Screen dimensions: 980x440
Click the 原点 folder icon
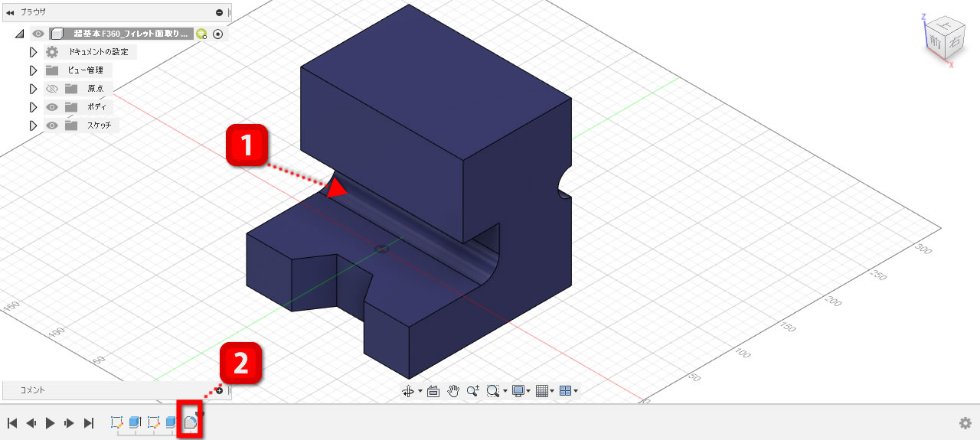(x=71, y=88)
